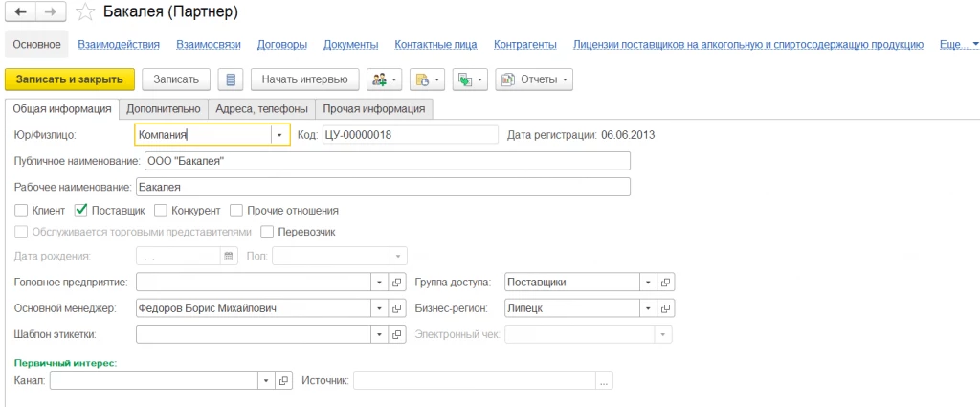980x407 pixels.
Task: Open the document with clock icon dropdown button
Action: (426, 79)
